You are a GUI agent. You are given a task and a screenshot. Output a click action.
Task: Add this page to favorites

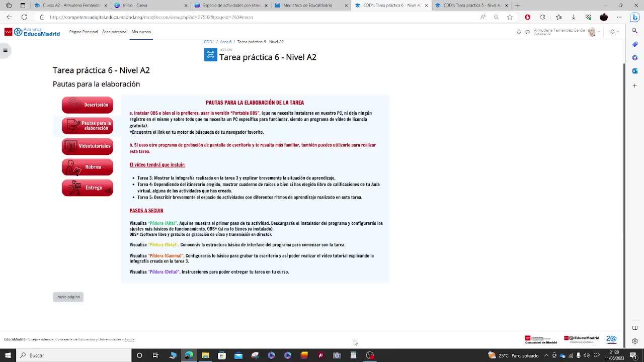[510, 17]
